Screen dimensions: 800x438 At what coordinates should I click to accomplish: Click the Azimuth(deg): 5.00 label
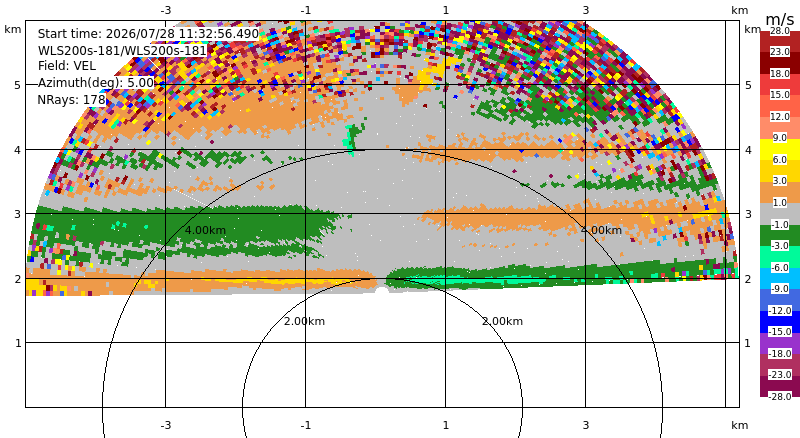click(x=95, y=83)
